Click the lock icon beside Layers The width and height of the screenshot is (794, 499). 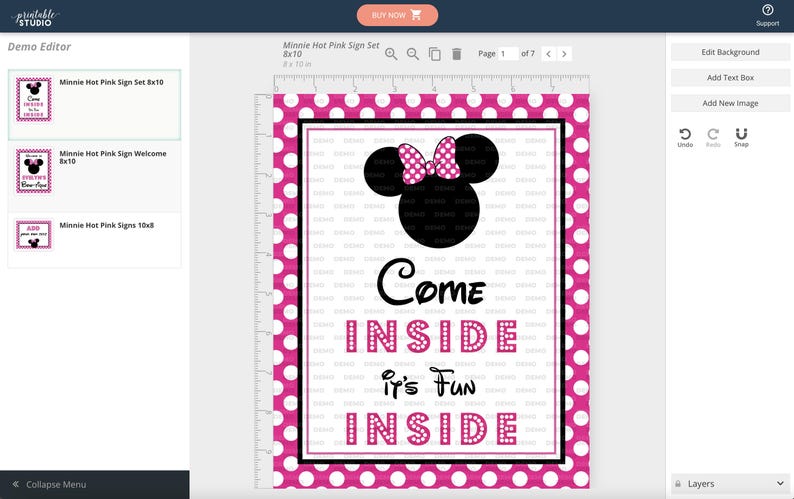pos(678,484)
